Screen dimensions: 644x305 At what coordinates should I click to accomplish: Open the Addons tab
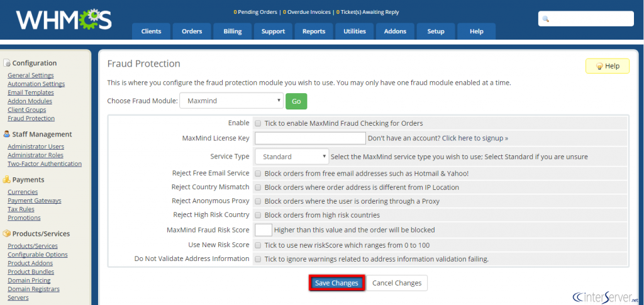pyautogui.click(x=395, y=31)
